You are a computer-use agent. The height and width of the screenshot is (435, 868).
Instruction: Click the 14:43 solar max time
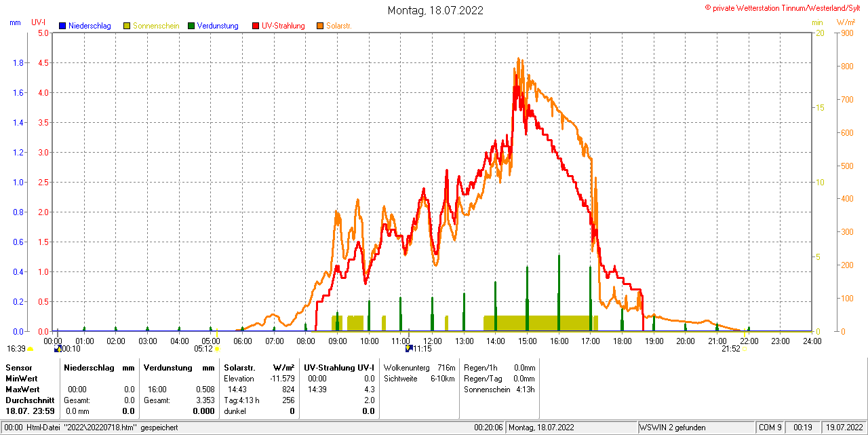237,390
